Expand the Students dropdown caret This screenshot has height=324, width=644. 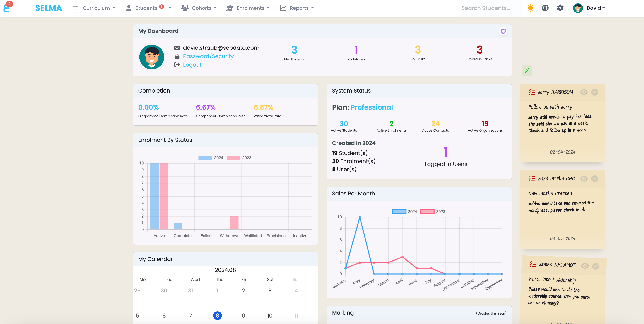pos(170,8)
